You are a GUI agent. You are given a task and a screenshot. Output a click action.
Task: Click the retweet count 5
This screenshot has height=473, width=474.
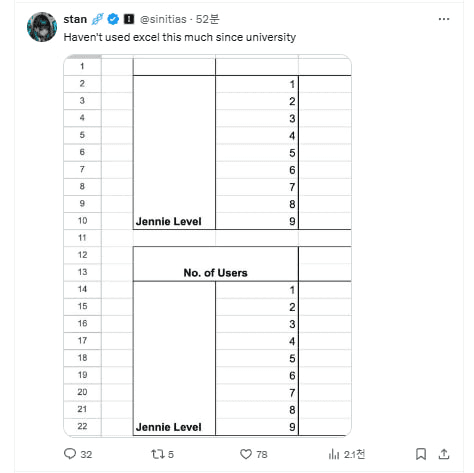[171, 454]
